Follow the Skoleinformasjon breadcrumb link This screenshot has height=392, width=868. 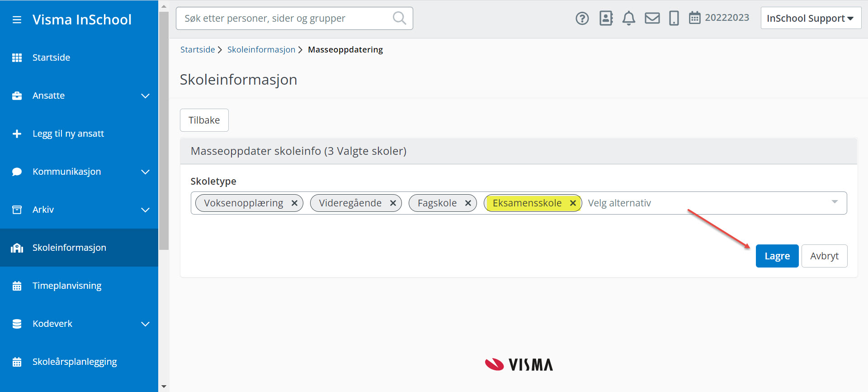pos(261,49)
